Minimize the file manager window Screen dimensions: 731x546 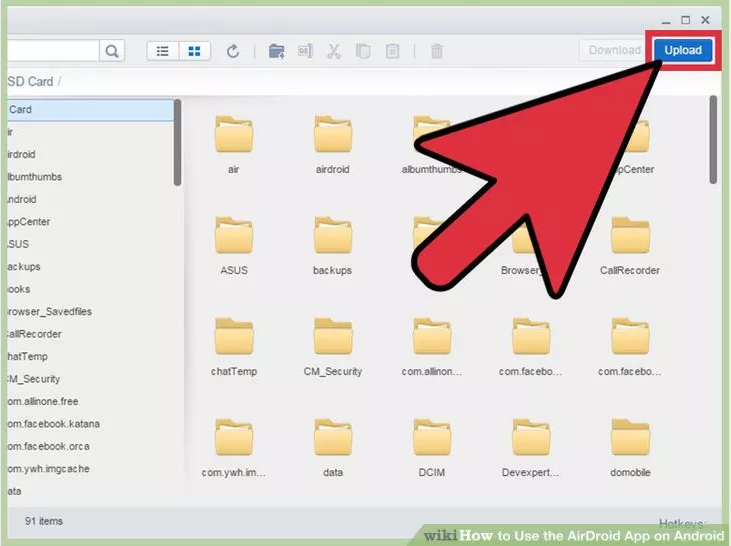(666, 21)
